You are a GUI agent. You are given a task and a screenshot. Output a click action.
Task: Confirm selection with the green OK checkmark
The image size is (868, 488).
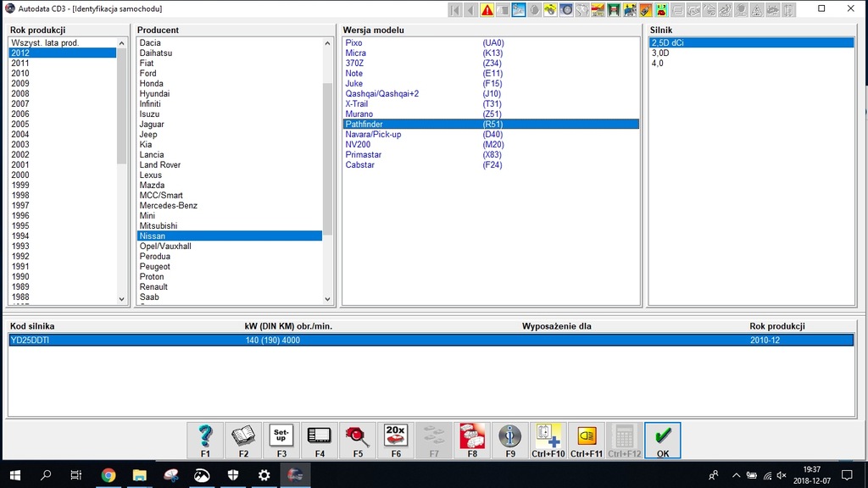tap(663, 441)
